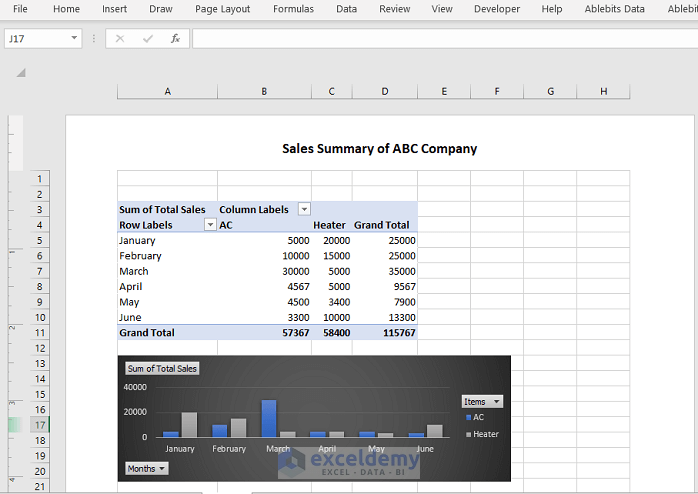Select column E header

[444, 91]
